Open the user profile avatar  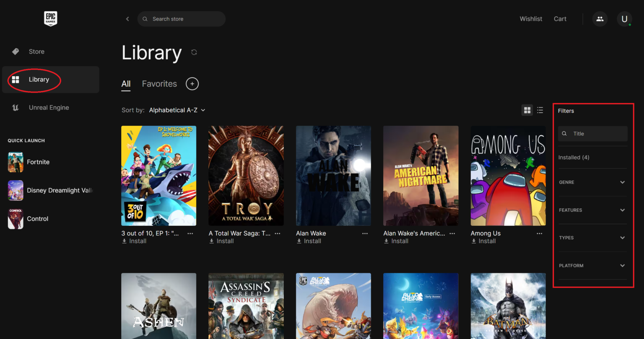tap(624, 19)
